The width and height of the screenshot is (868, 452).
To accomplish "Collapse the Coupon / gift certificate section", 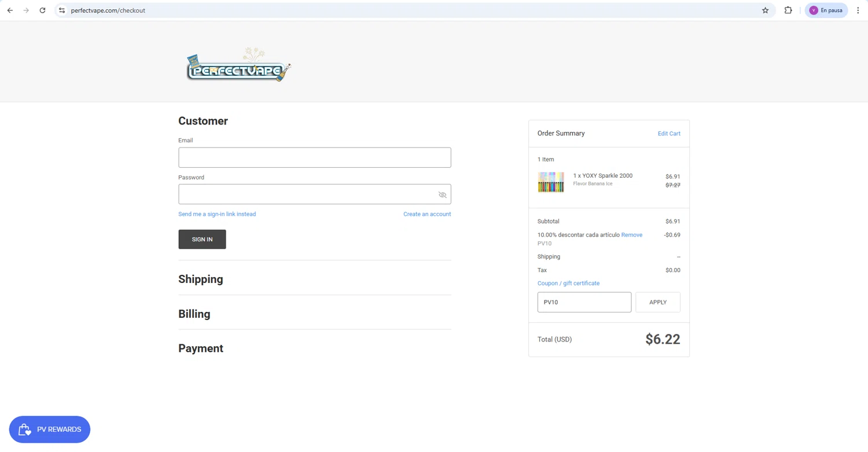I will pyautogui.click(x=568, y=284).
